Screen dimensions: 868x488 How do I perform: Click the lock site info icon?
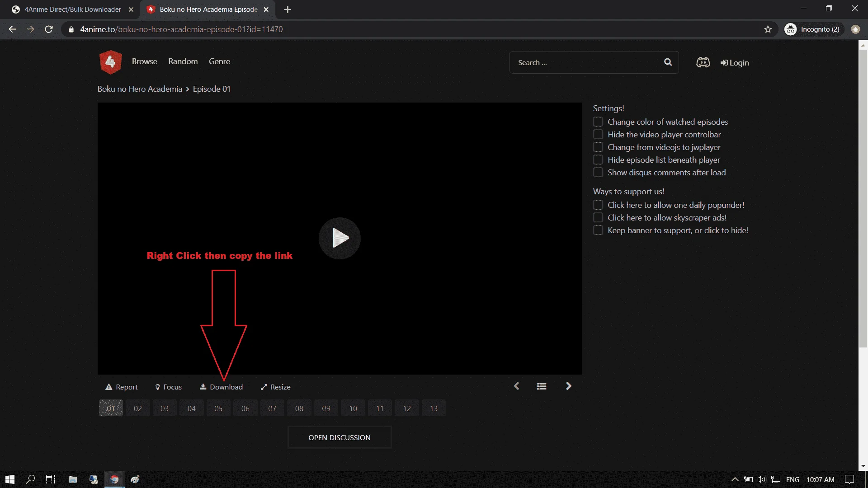(71, 29)
